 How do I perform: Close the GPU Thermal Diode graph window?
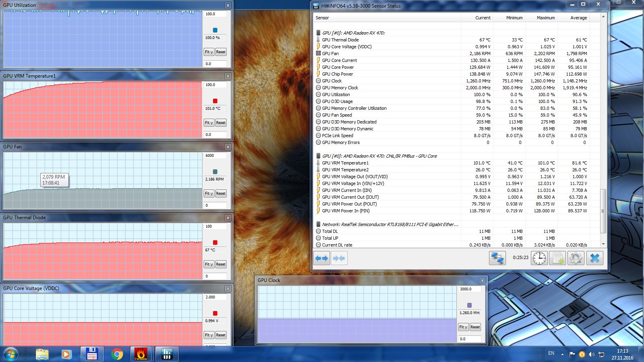pos(228,218)
